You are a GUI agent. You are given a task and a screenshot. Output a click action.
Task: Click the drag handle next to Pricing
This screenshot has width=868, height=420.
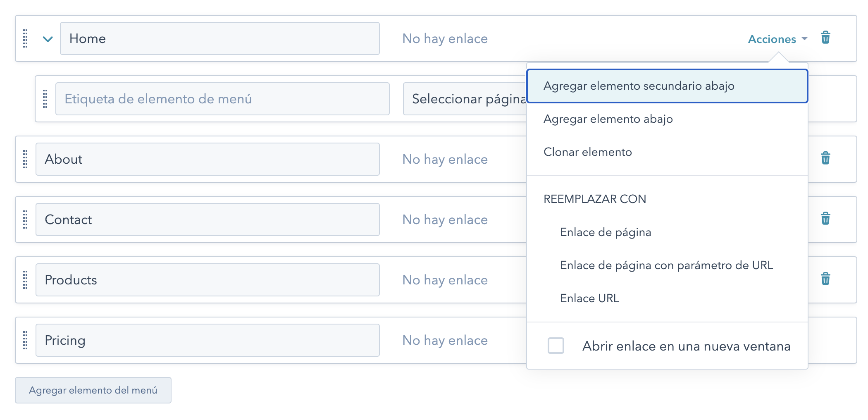[x=26, y=340]
